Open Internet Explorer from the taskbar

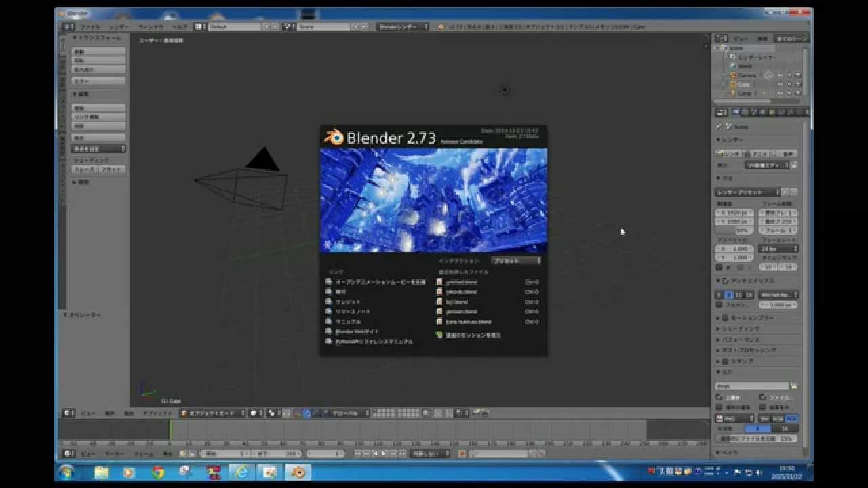[x=241, y=472]
